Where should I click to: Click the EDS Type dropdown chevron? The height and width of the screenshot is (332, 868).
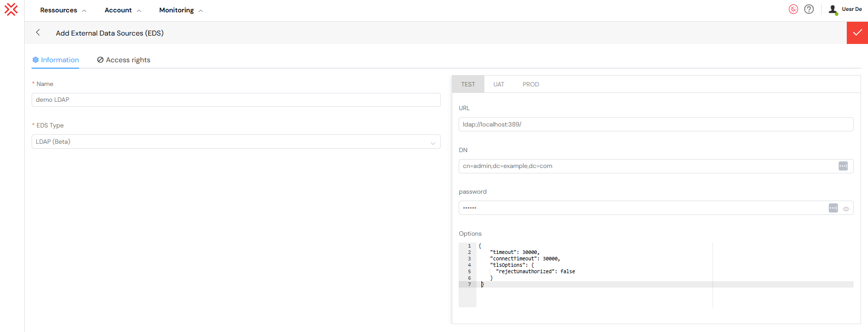click(x=433, y=143)
